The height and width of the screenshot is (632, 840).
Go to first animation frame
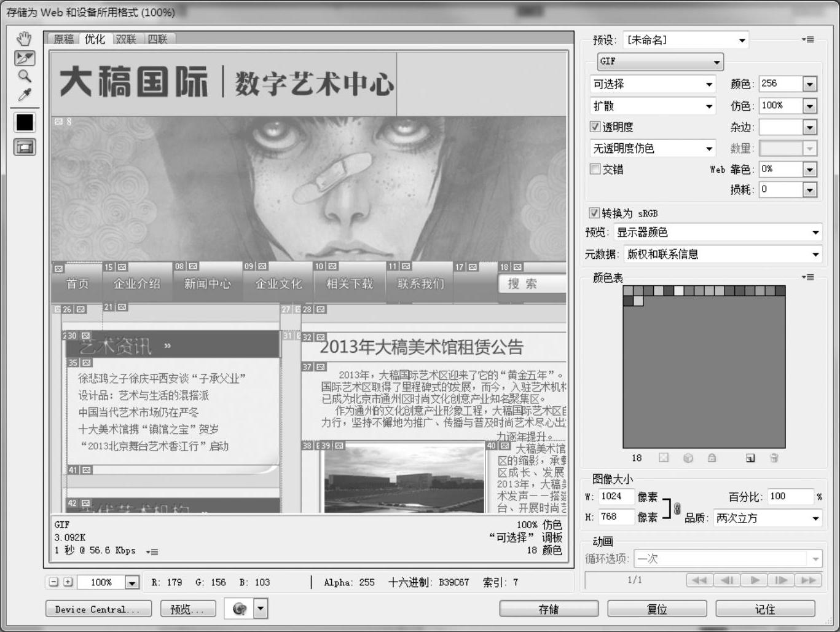[x=699, y=580]
